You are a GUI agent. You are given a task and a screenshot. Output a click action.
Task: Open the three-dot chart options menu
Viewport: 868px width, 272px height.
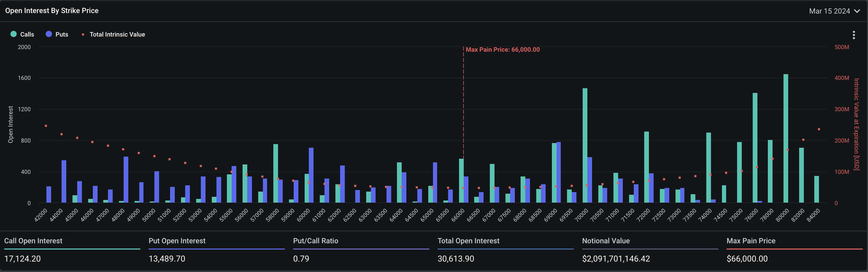point(853,35)
